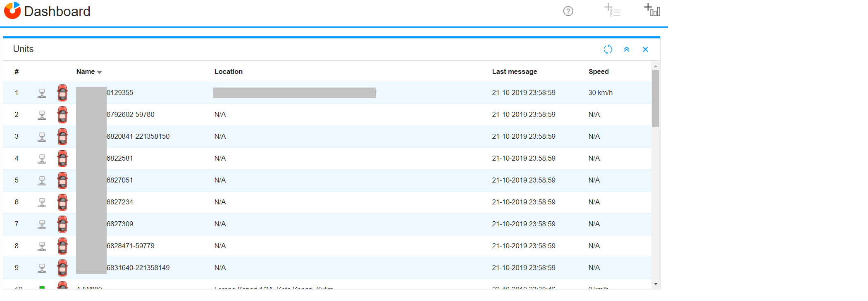Click the add list widget icon

point(612,10)
